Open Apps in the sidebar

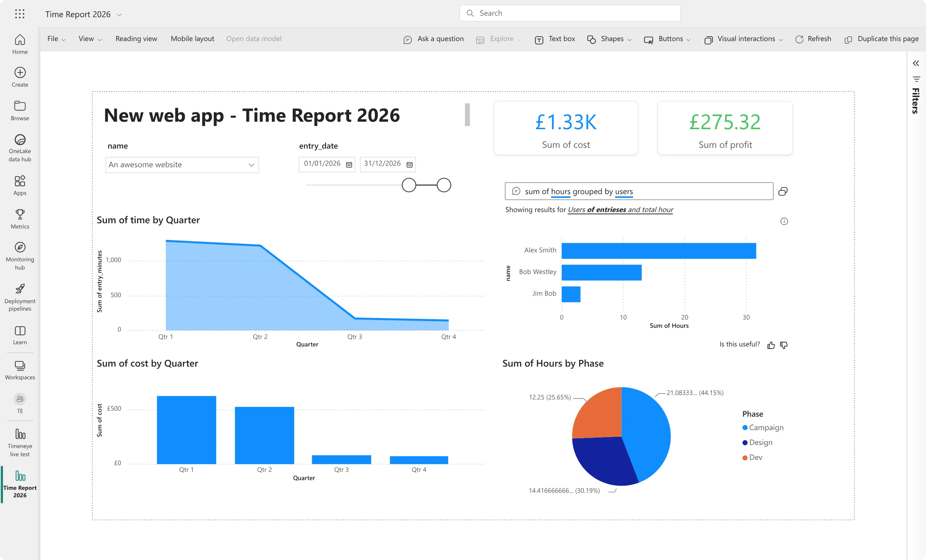(x=20, y=185)
